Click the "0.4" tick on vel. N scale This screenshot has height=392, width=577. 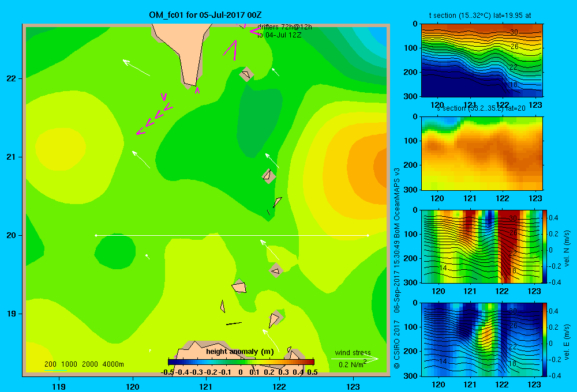(553, 218)
